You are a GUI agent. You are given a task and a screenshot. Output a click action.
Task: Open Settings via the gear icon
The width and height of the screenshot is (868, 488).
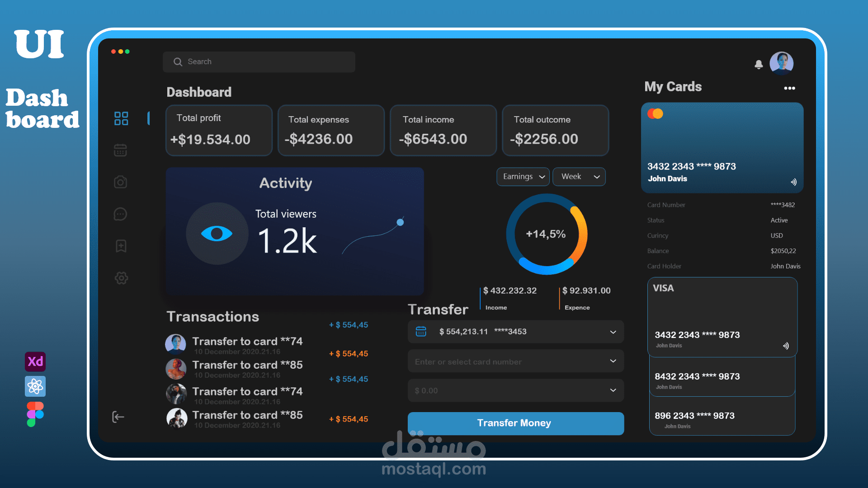[x=121, y=278]
